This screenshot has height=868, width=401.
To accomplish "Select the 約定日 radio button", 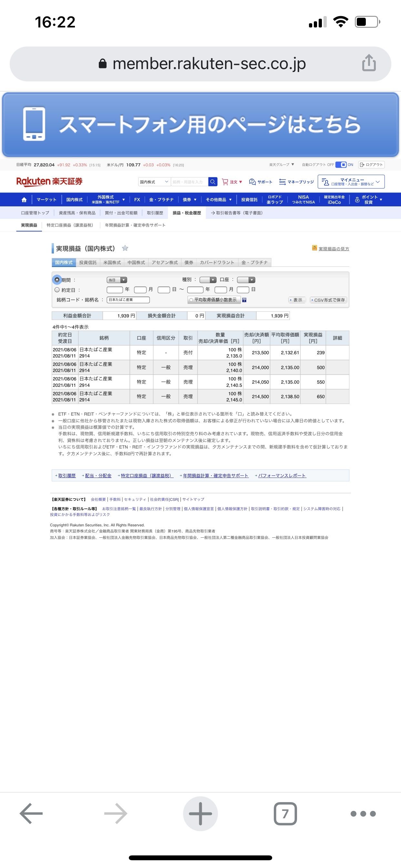I will point(57,290).
